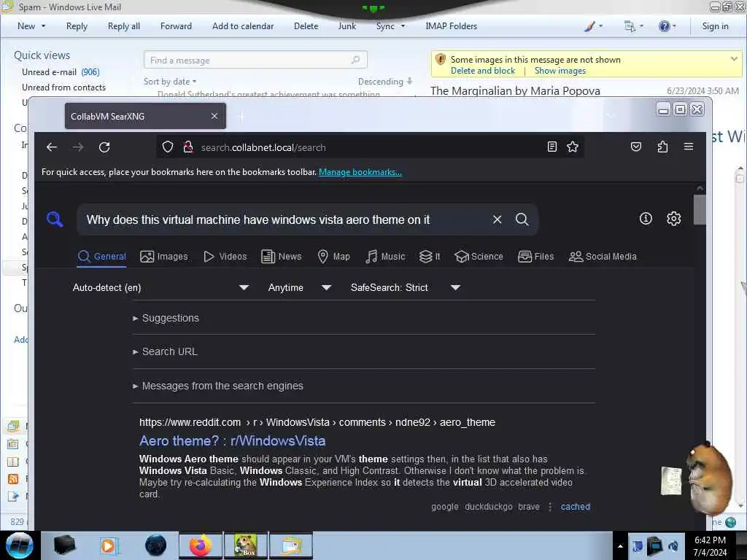The width and height of the screenshot is (747, 560).
Task: Clear the search query with X icon
Action: point(497,219)
